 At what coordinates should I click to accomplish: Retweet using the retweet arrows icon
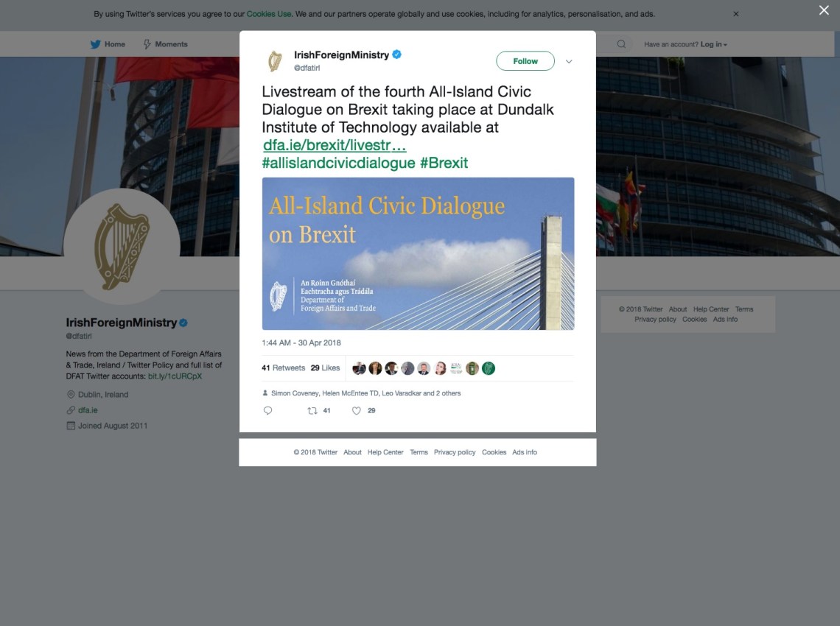pyautogui.click(x=312, y=411)
